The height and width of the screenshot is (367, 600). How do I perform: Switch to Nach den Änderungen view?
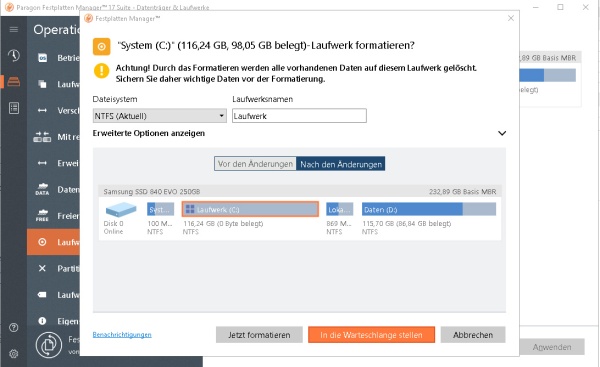point(341,164)
